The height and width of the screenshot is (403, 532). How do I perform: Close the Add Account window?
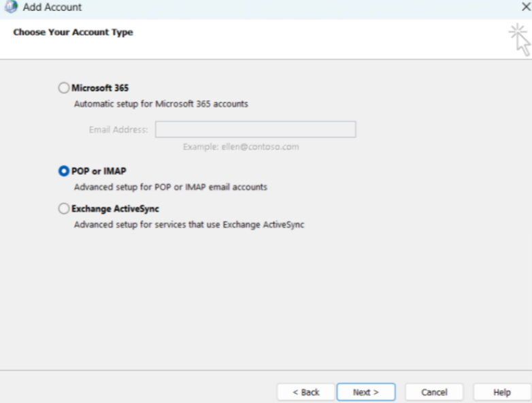click(526, 7)
